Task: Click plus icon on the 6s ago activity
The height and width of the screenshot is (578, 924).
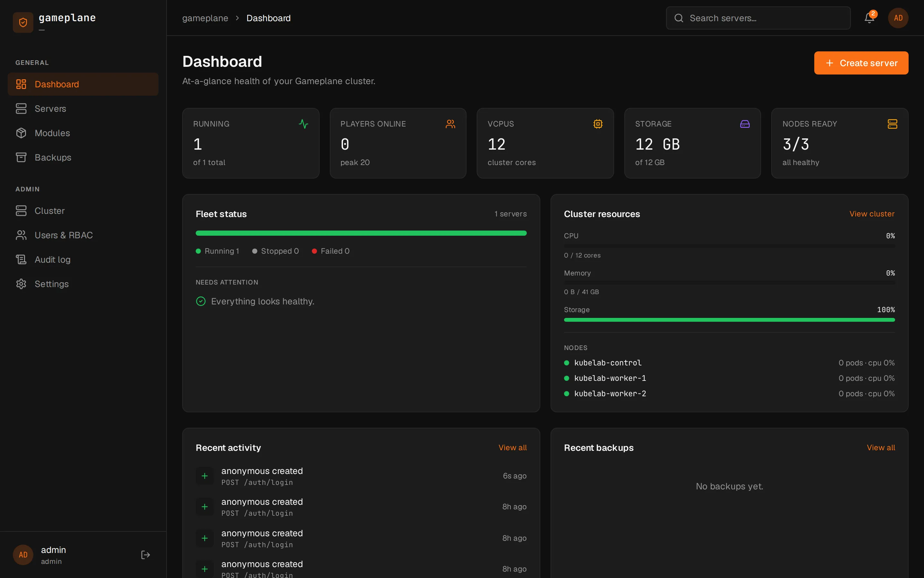Action: click(205, 476)
